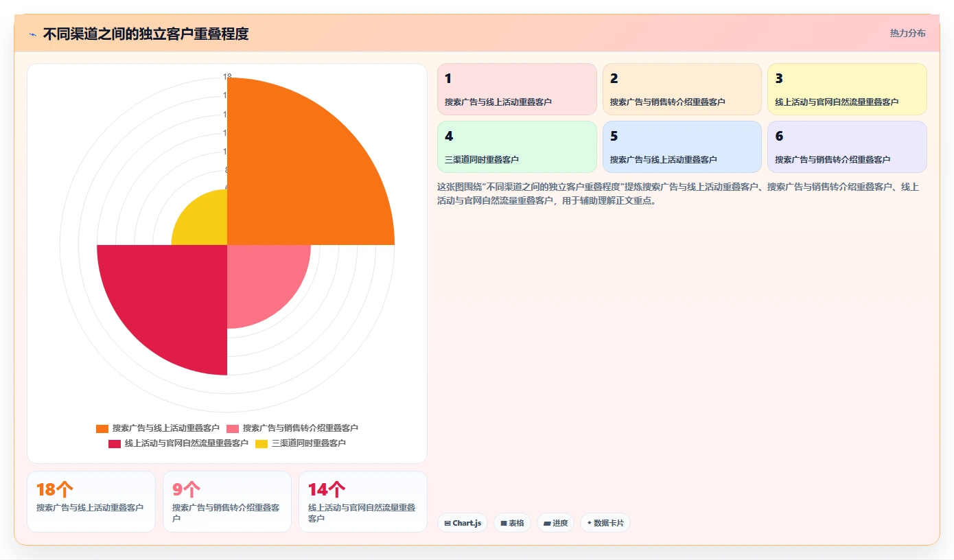This screenshot has width=954, height=560.
Task: Click the orange legend color box
Action: (x=102, y=428)
